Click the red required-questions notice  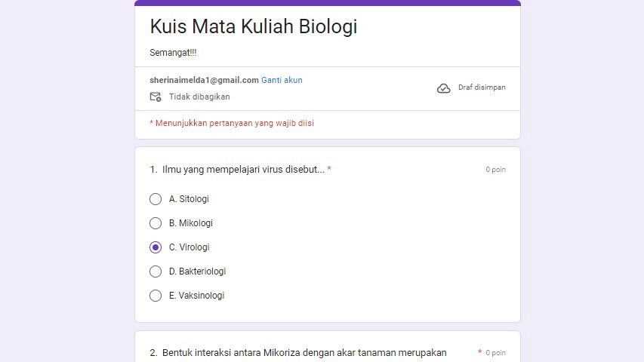click(x=232, y=123)
